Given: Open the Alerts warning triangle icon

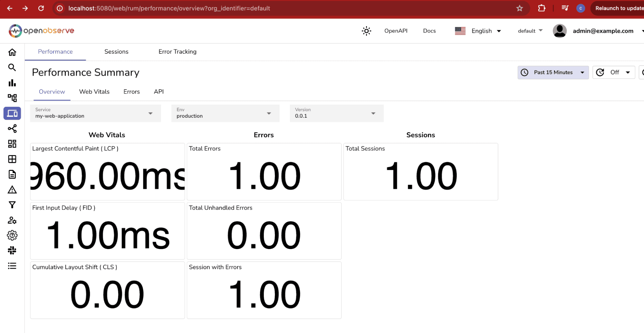Looking at the screenshot, I should coord(12,190).
